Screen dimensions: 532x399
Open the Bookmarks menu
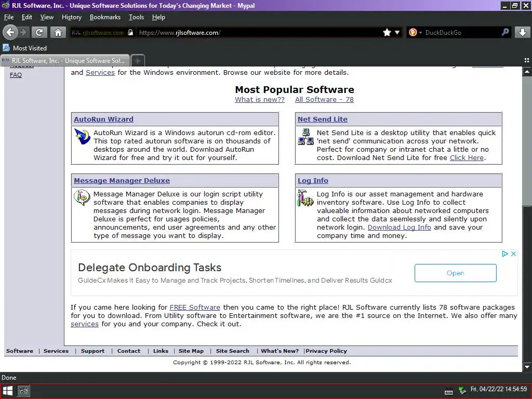105,17
